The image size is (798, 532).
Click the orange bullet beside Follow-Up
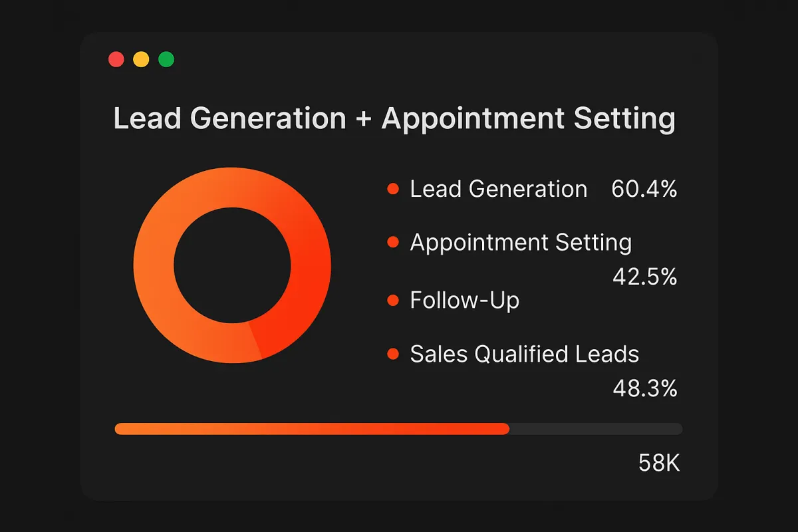392,301
